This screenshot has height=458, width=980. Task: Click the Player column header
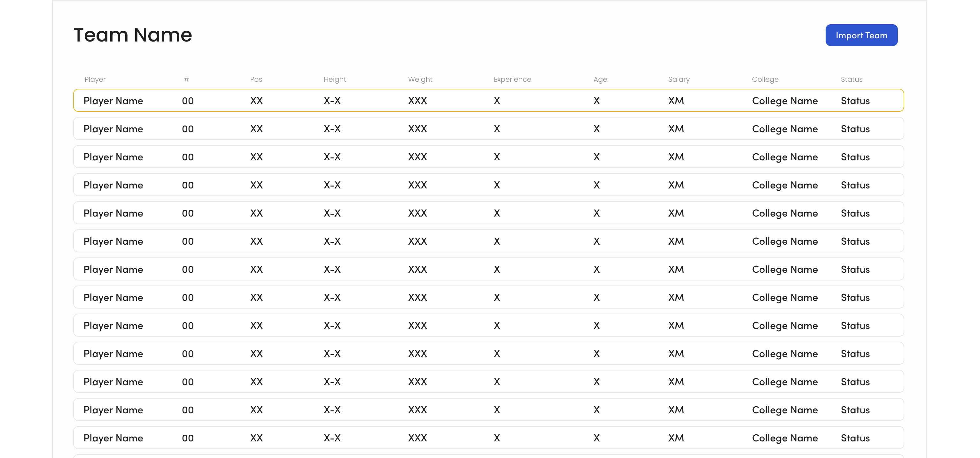(x=95, y=80)
